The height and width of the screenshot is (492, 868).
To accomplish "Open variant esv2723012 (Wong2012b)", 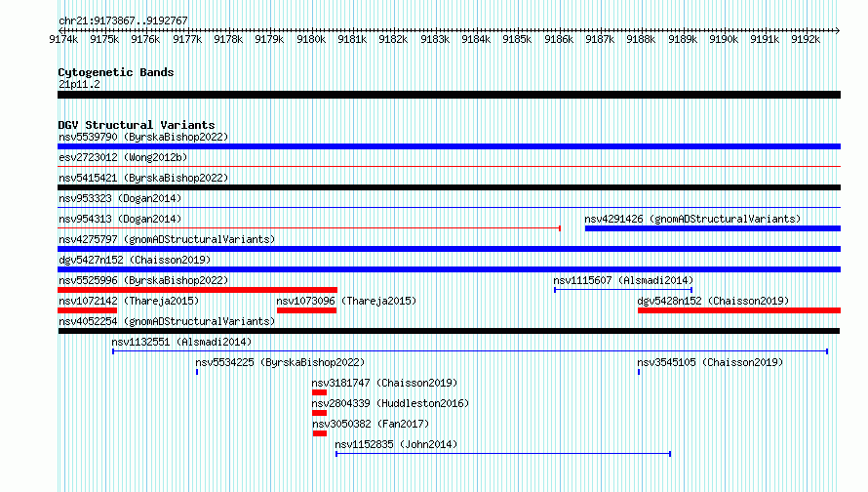I will pos(123,157).
